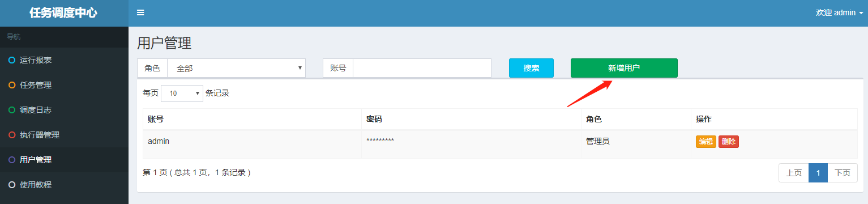The image size is (868, 204).
Task: Go to the next page with 下页
Action: (x=843, y=173)
